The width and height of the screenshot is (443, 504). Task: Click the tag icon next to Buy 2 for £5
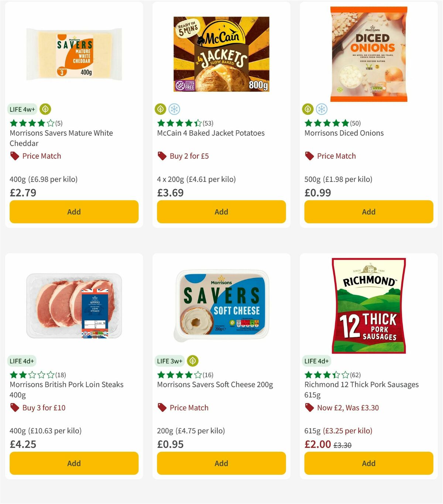(161, 156)
